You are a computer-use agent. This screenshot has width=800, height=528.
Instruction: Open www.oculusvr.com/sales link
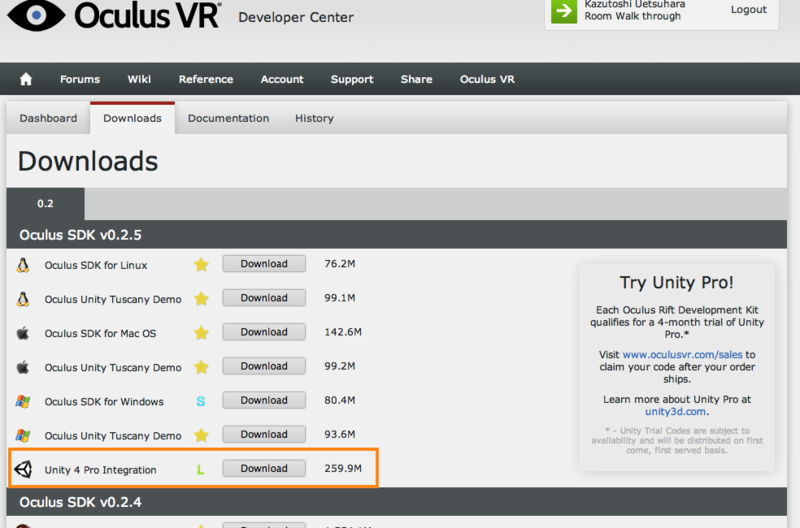[682, 355]
